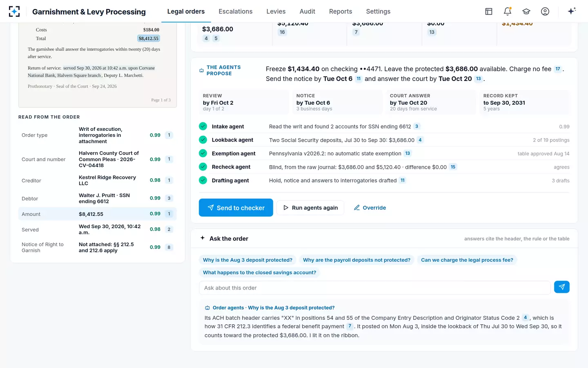
Task: Click the agents icon beside The Agents Propose
Action: point(201,70)
